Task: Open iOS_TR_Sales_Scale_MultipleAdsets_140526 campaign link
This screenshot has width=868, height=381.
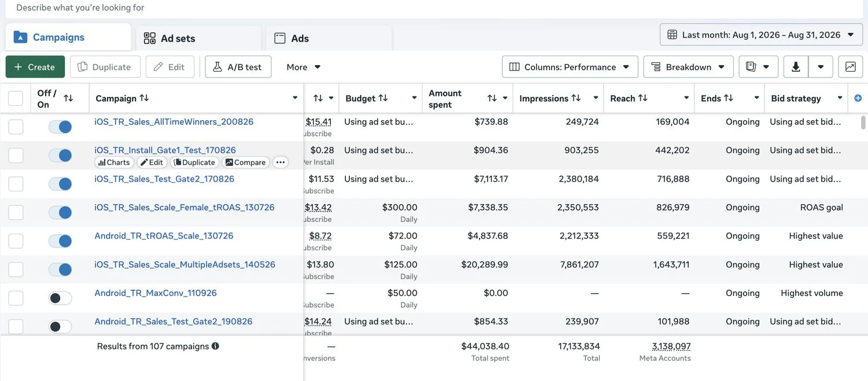Action: [x=185, y=265]
